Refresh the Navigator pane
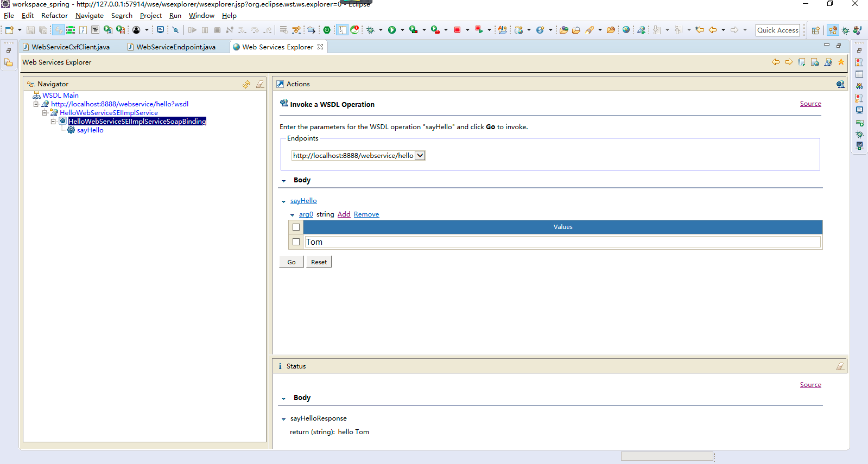This screenshot has height=464, width=868. point(246,84)
